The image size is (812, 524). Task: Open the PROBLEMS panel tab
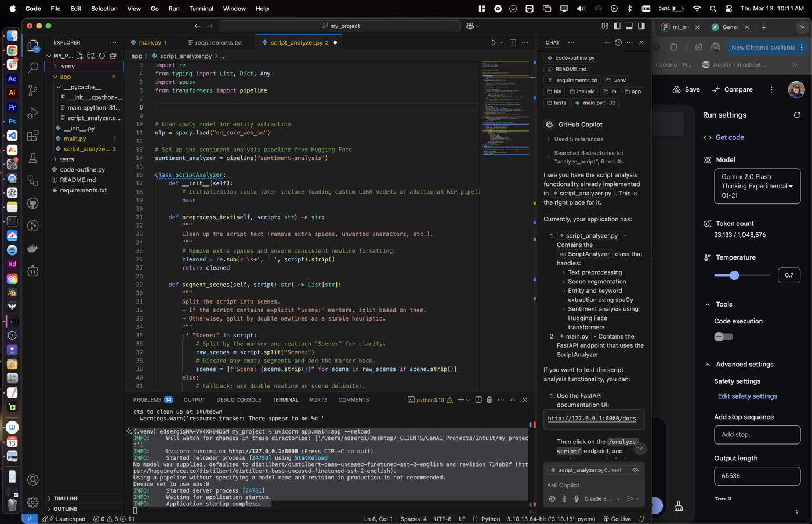[153, 400]
